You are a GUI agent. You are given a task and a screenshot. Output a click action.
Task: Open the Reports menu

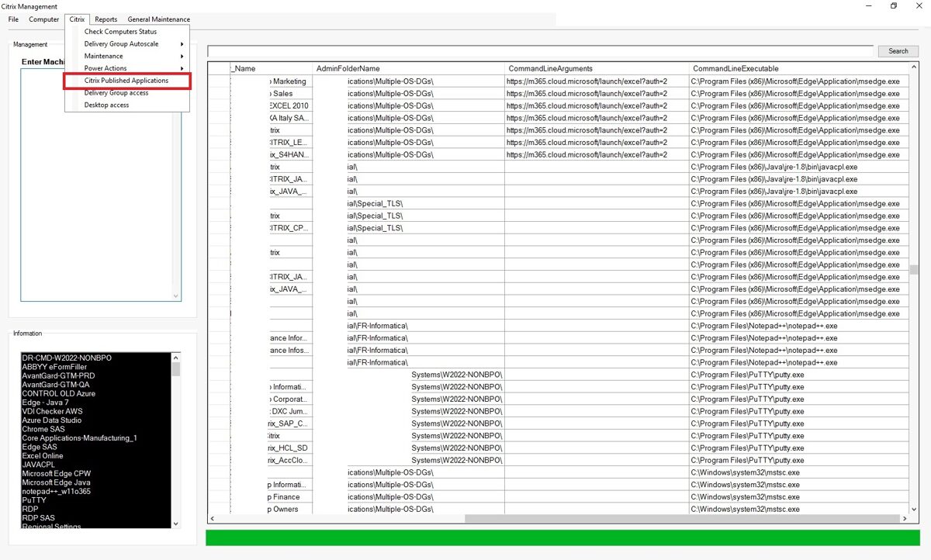[106, 19]
